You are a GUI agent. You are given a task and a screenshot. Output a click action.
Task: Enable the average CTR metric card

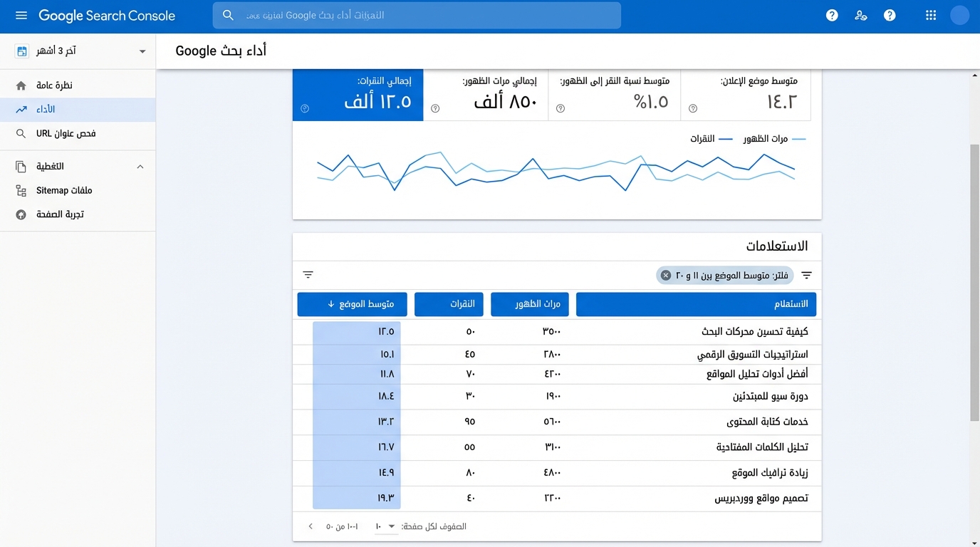(614, 95)
